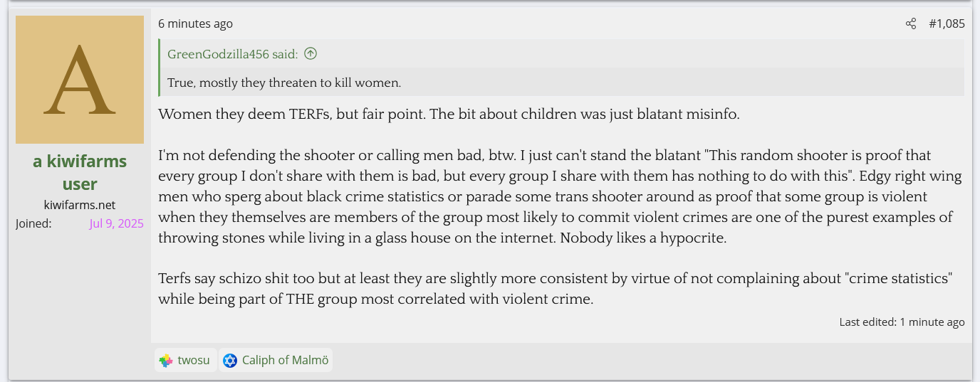
Task: Click the Star of David reaction icon
Action: 230,361
